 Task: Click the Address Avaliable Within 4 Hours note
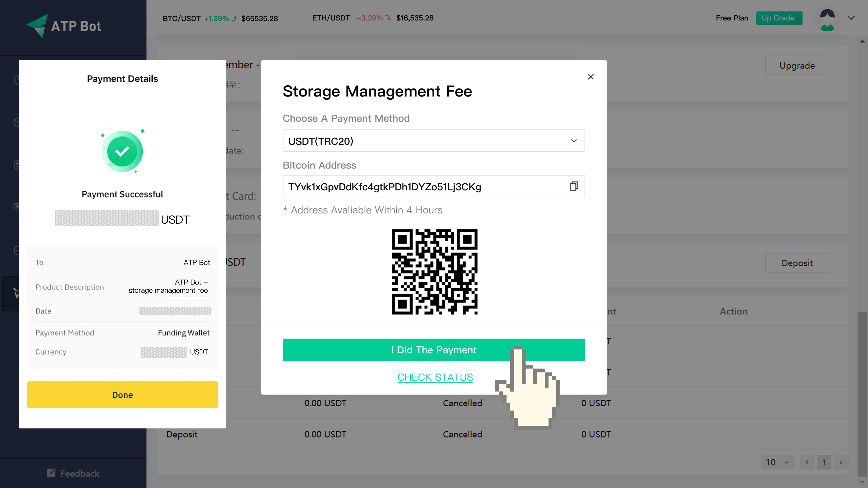(363, 210)
